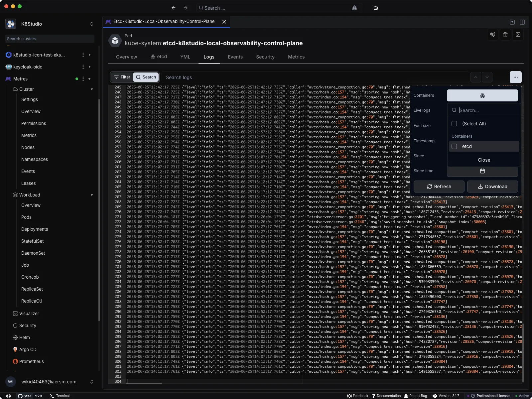Go forward with the right arrow
The width and height of the screenshot is (532, 399).
[186, 8]
